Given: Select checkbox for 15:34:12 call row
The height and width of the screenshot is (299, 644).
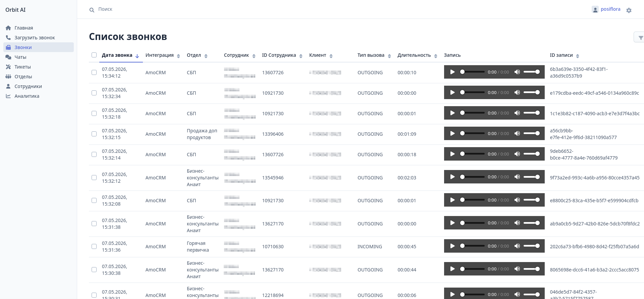Looking at the screenshot, I should coord(94,72).
